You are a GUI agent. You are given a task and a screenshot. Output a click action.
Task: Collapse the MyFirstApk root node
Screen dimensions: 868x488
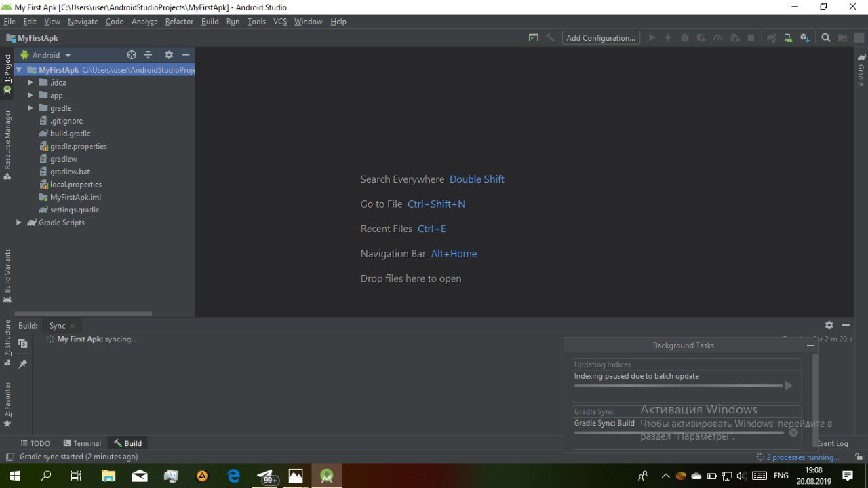click(19, 70)
